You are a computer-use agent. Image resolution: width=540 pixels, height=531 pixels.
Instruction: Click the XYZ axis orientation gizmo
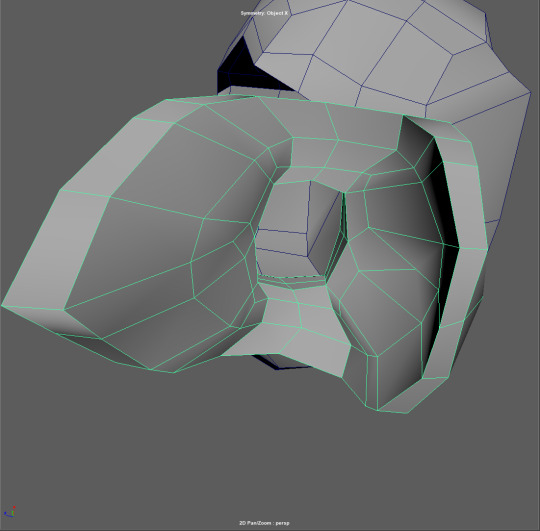[10, 512]
